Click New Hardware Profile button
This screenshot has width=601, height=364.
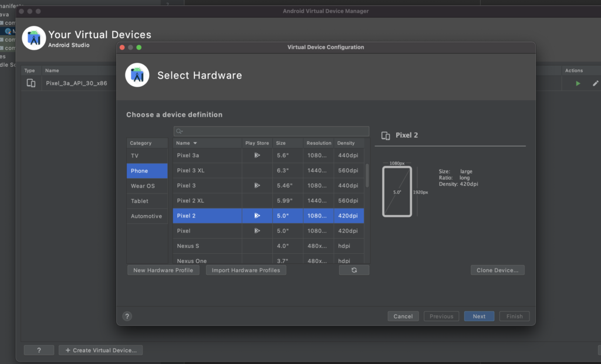(x=163, y=270)
